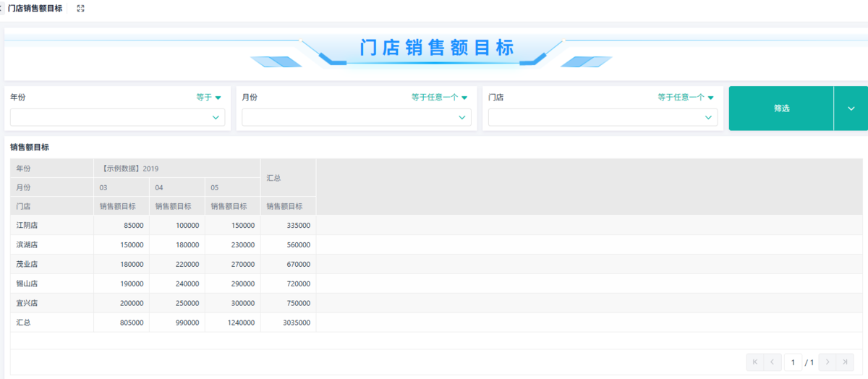
Task: Open the 年份 operator dropdown 等于
Action: click(x=208, y=97)
